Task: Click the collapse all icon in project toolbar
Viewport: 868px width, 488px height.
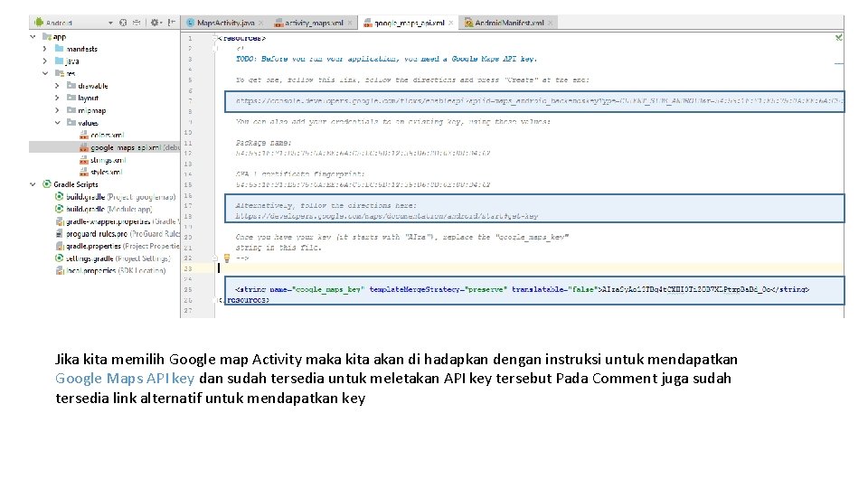Action: (x=137, y=23)
